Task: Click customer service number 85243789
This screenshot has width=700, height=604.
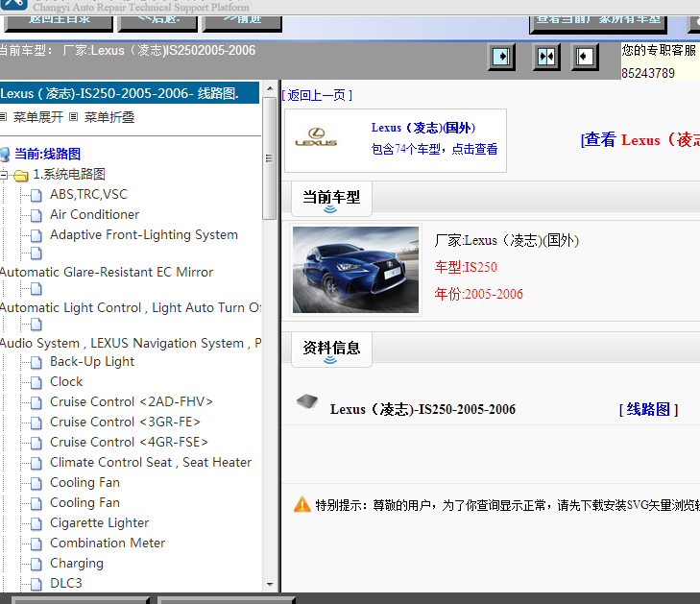Action: [x=648, y=73]
